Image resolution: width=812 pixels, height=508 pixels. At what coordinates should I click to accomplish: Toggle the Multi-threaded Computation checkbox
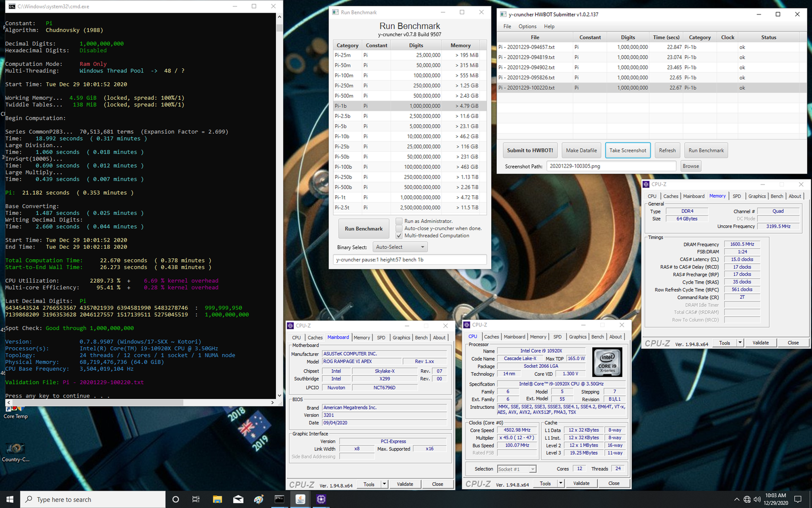(399, 236)
